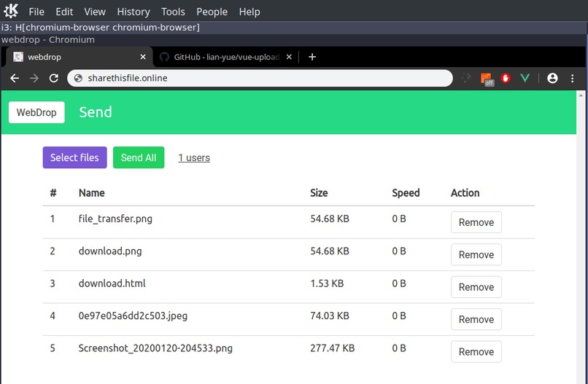
Task: Remove download.png from the list
Action: point(476,254)
